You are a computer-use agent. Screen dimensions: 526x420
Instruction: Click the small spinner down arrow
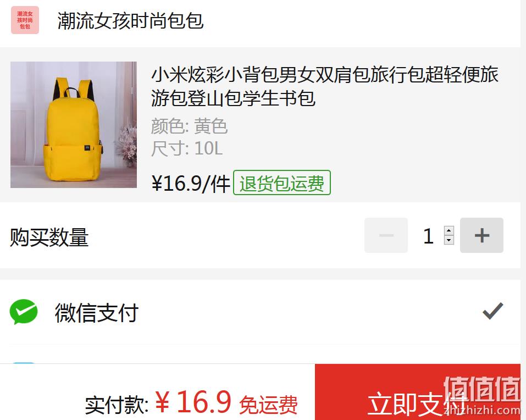[449, 240]
